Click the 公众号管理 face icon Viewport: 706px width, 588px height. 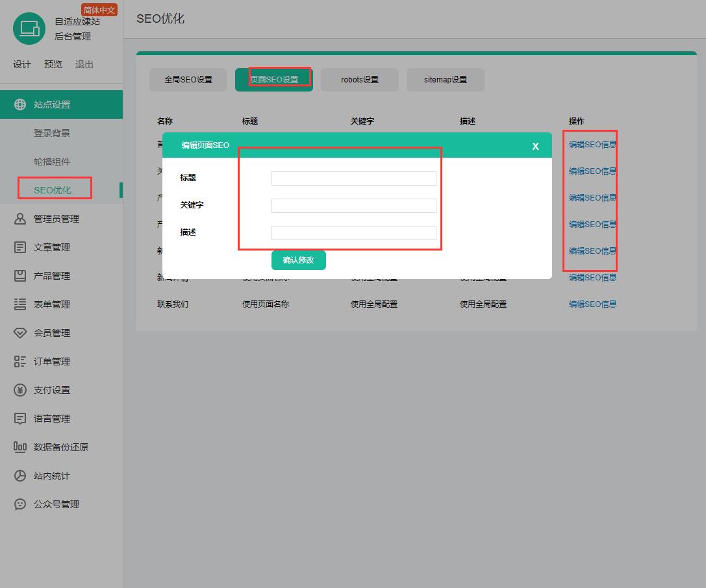point(20,504)
